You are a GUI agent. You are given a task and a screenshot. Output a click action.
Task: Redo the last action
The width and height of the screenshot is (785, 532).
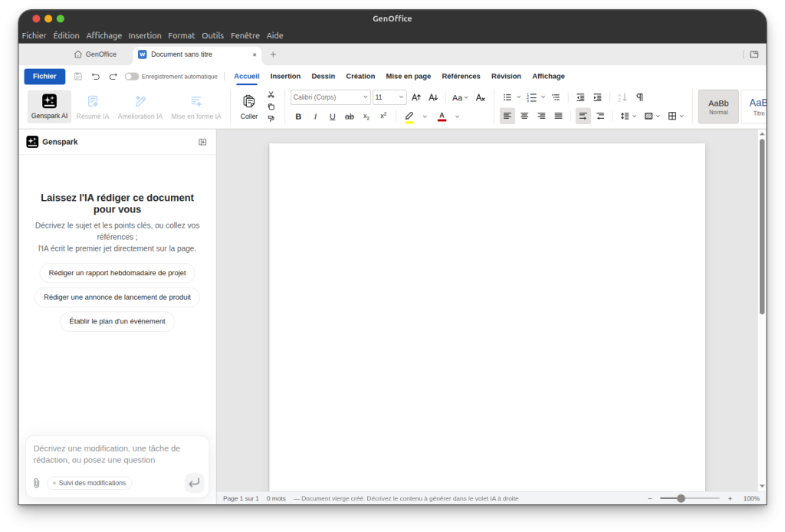click(x=113, y=77)
